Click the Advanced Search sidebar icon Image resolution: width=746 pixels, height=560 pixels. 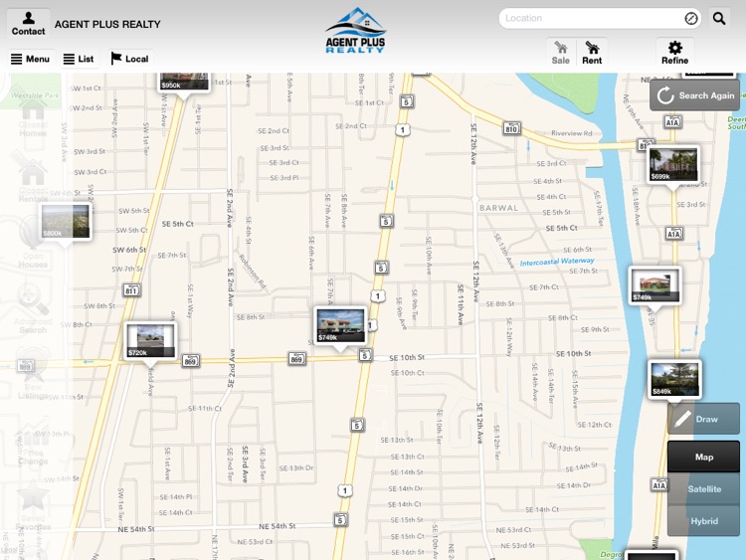pos(33,307)
